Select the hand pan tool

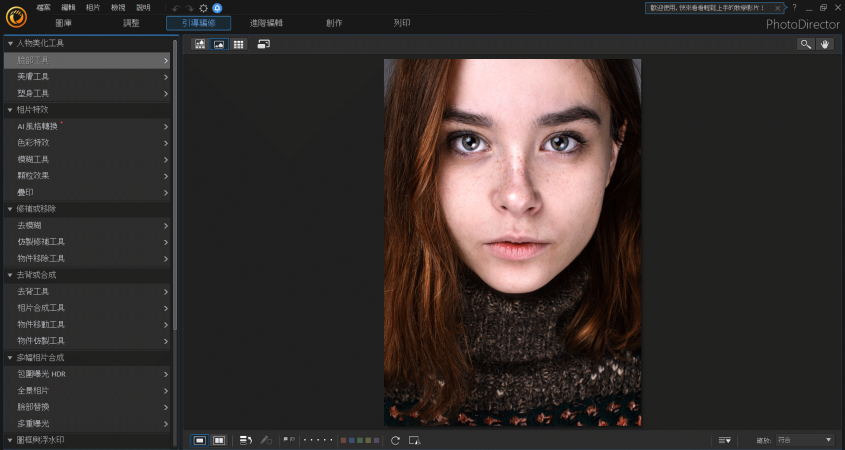[825, 44]
